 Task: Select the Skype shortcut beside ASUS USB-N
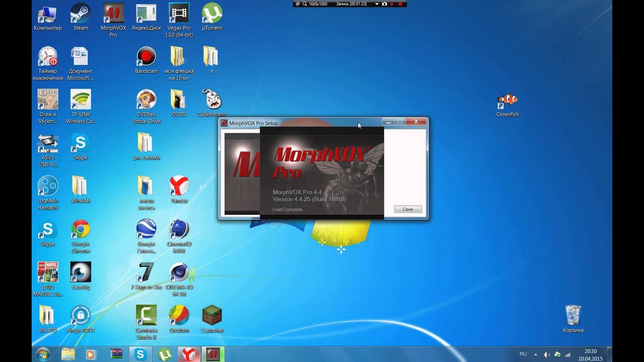(x=80, y=147)
